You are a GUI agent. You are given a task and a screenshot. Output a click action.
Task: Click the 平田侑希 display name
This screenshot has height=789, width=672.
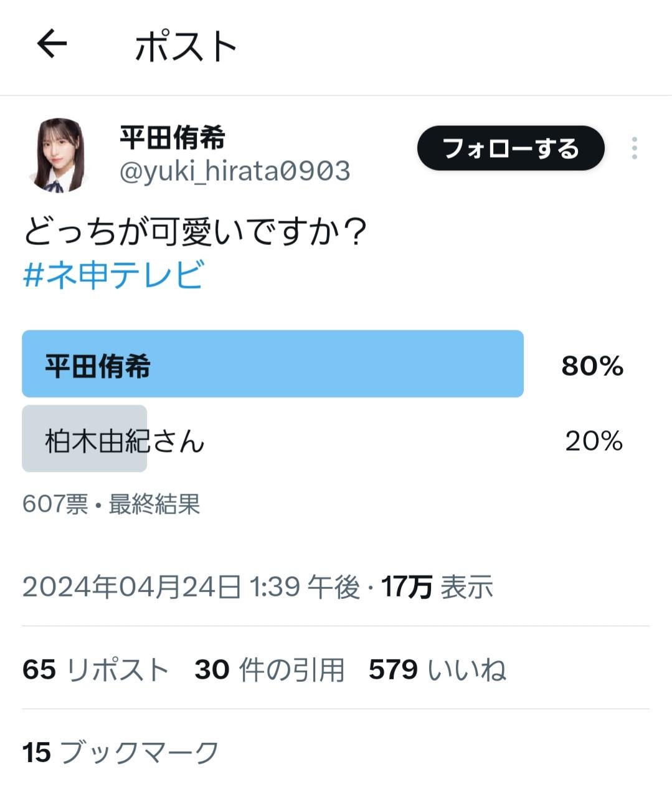click(173, 138)
